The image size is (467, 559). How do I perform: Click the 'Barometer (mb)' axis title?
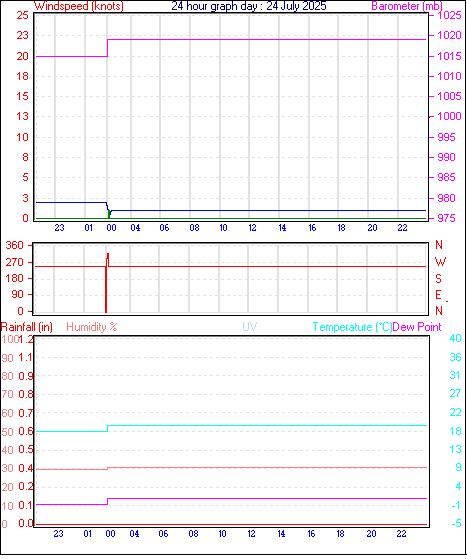click(x=407, y=6)
